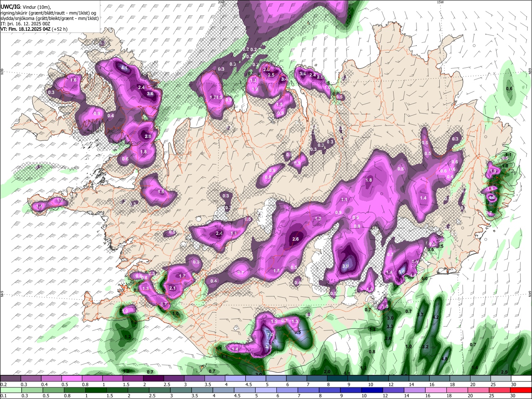The width and height of the screenshot is (532, 399).
Task: Click the 4.2 rain value label
Action: tap(436, 317)
